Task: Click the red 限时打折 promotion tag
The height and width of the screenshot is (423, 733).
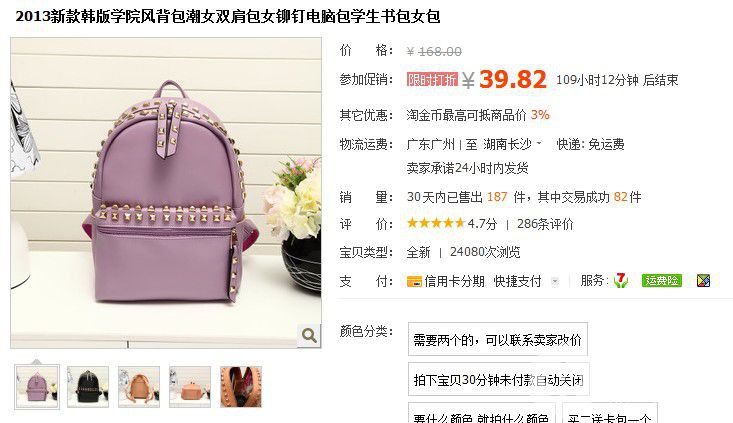Action: [432, 79]
